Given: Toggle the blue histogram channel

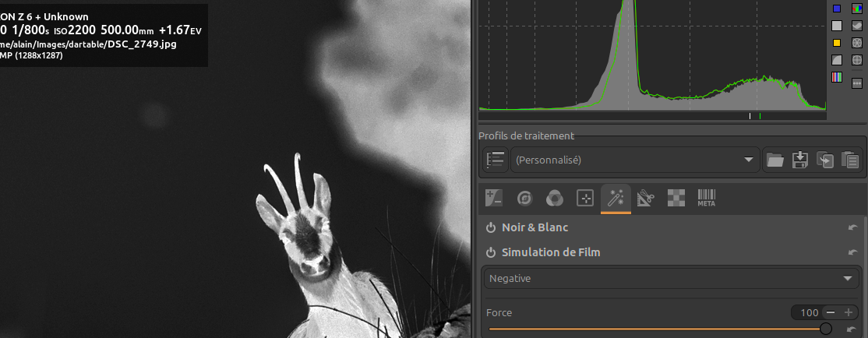Looking at the screenshot, I should coord(837,9).
